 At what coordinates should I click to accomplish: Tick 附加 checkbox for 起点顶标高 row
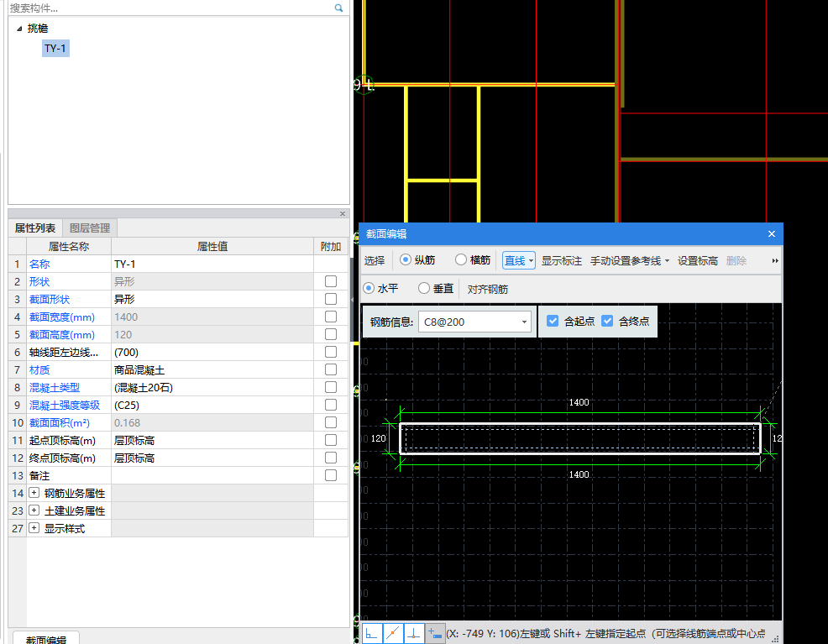[331, 440]
